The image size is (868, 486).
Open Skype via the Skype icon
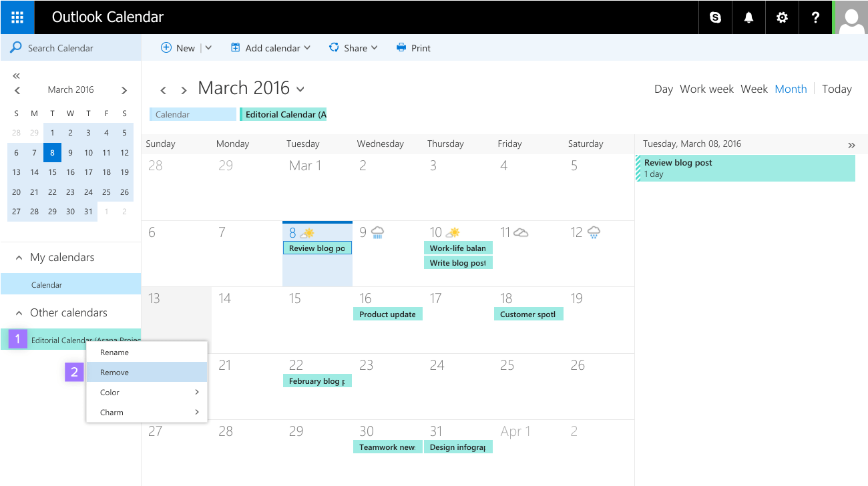715,17
